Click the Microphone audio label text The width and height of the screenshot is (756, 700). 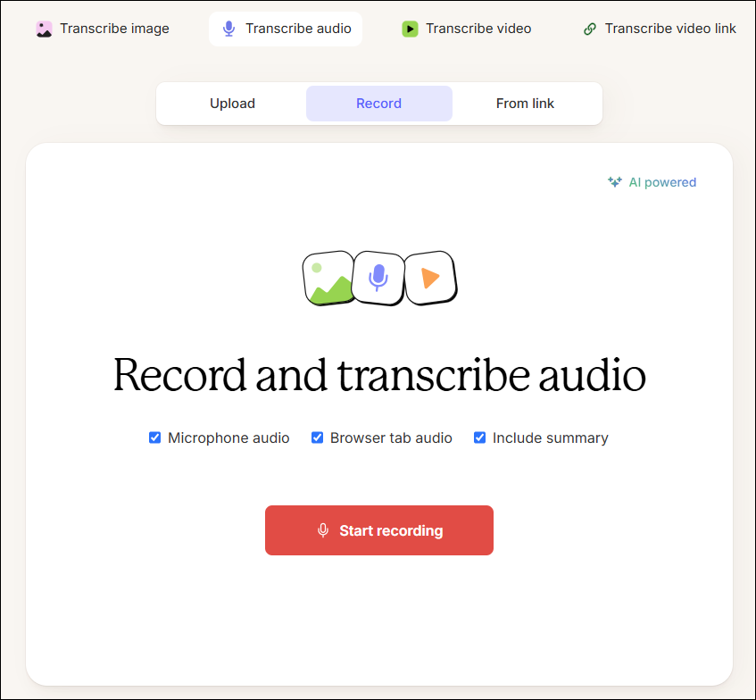[228, 438]
